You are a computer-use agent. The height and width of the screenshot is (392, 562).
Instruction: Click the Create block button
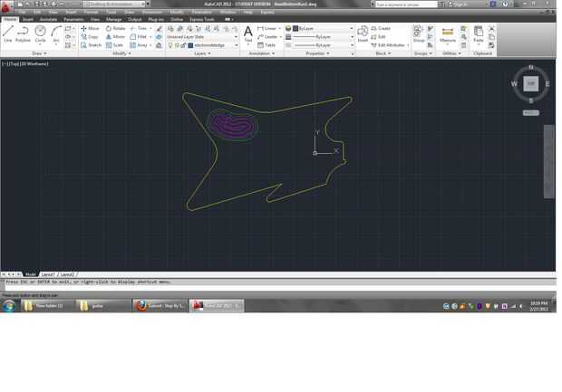pos(381,28)
